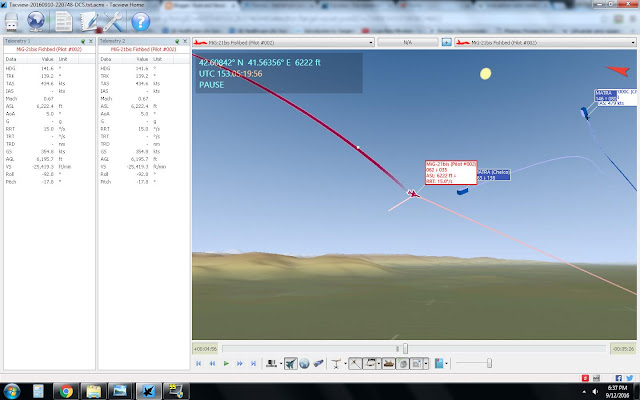Open the first MiG-21bis object selection dropdown
Viewport: 640px width, 400px height.
pyautogui.click(x=283, y=42)
